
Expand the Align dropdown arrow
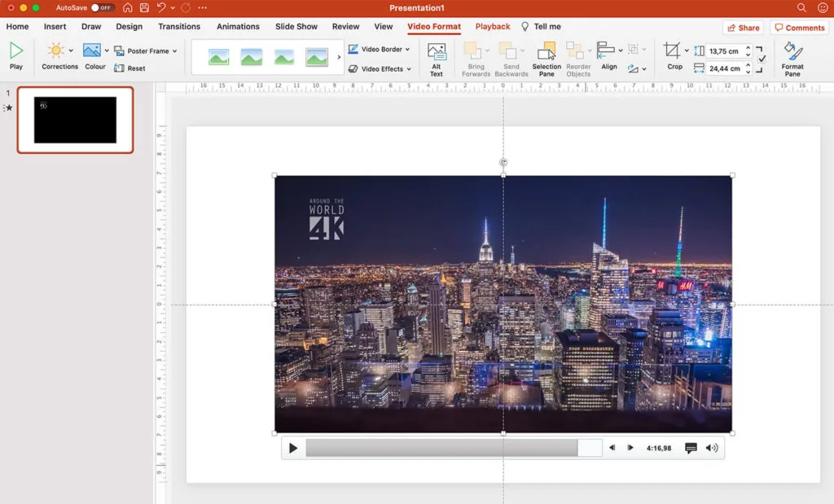620,51
